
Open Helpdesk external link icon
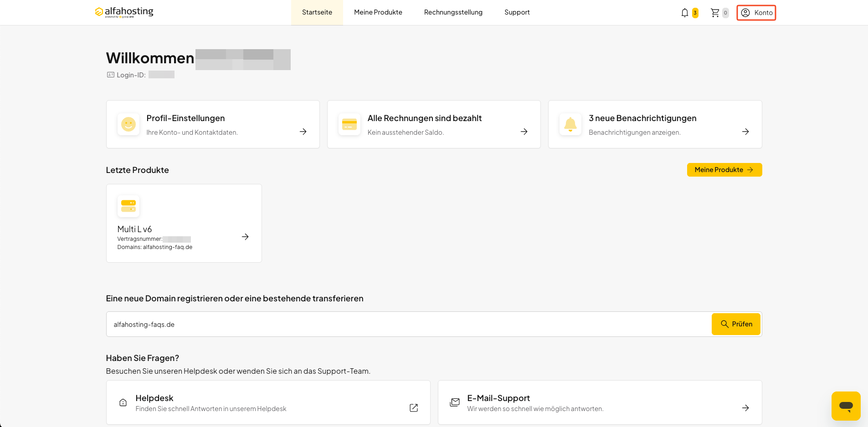tap(414, 408)
